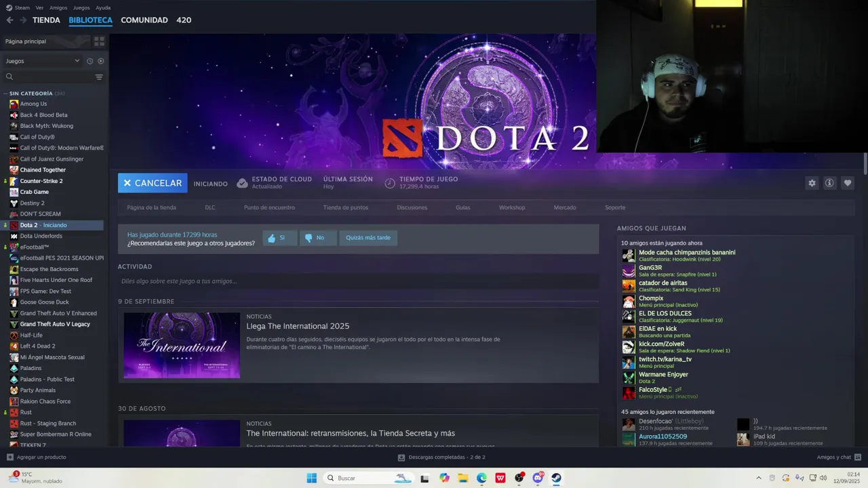This screenshot has height=488, width=868.
Task: Open the Among Us game icon
Action: pyautogui.click(x=14, y=104)
